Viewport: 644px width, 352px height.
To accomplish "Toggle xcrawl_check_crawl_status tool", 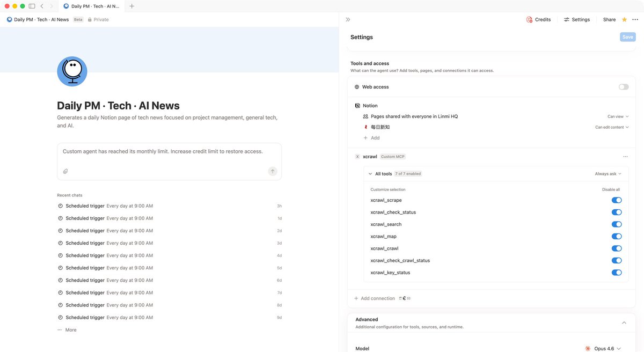I will (x=617, y=261).
